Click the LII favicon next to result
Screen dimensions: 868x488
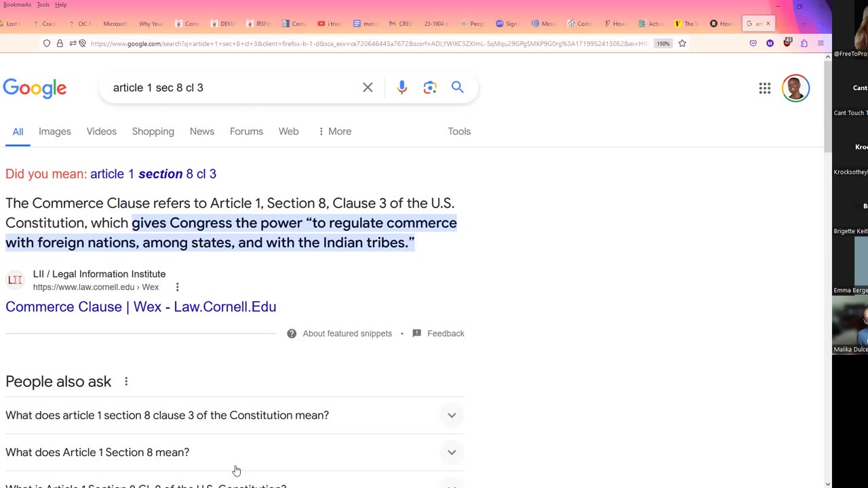(15, 280)
